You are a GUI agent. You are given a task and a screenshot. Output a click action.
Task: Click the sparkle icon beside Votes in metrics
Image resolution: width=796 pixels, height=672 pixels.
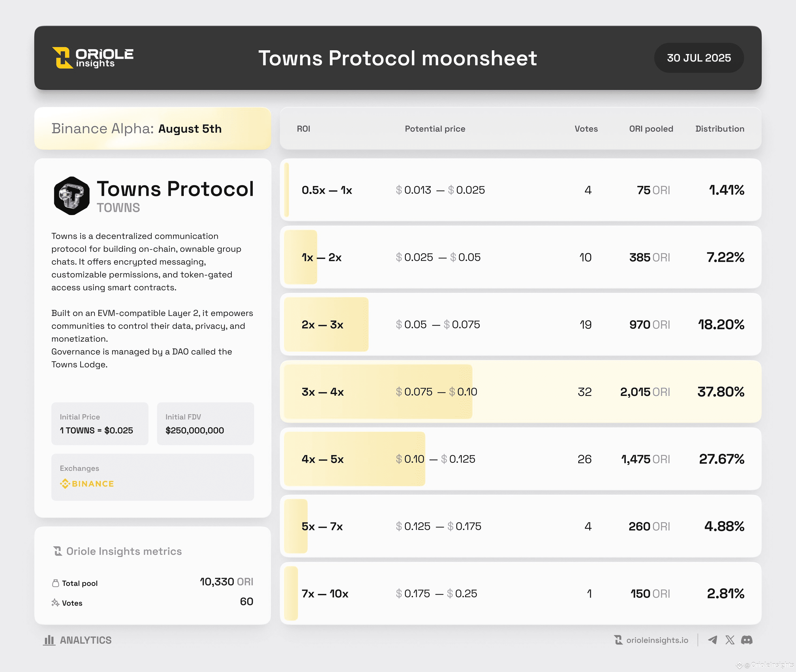(56, 603)
